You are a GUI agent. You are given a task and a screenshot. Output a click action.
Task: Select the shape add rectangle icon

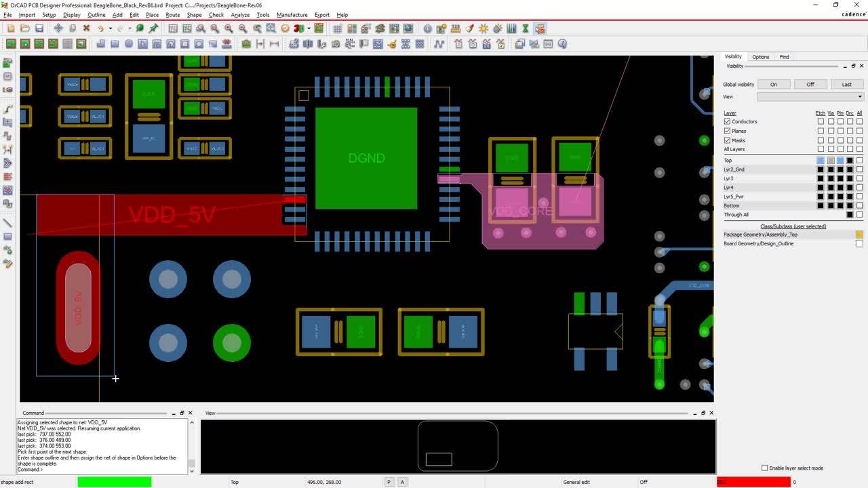click(x=115, y=43)
